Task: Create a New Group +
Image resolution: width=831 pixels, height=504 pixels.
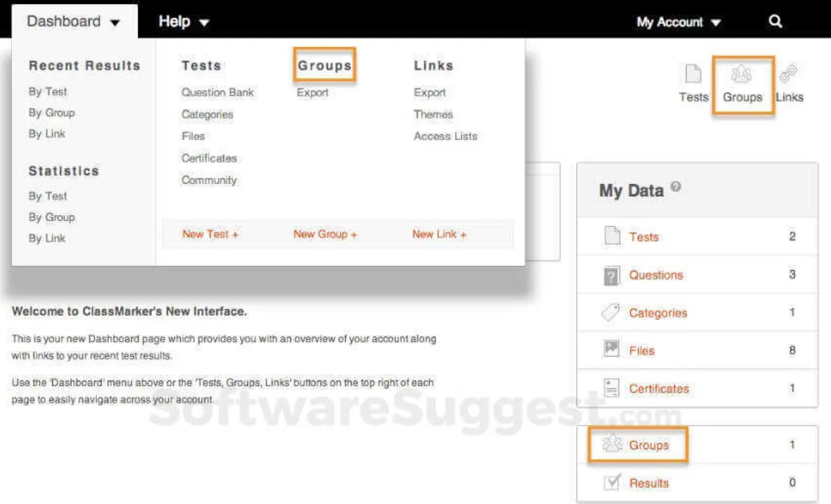Action: [325, 234]
